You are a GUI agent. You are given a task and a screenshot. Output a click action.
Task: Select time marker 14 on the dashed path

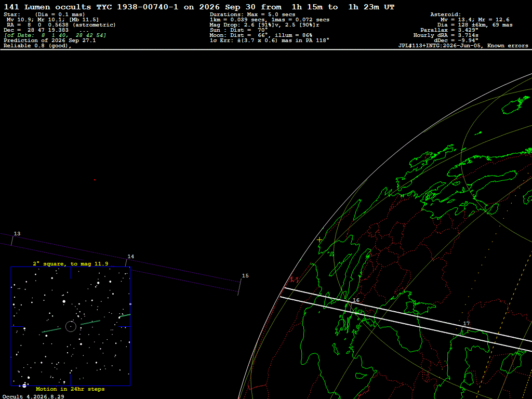(130, 257)
